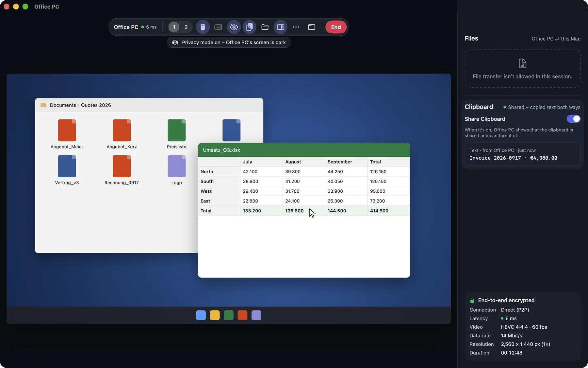Open file transfer folder icon in toolbar
Image resolution: width=588 pixels, height=368 pixels.
point(265,27)
